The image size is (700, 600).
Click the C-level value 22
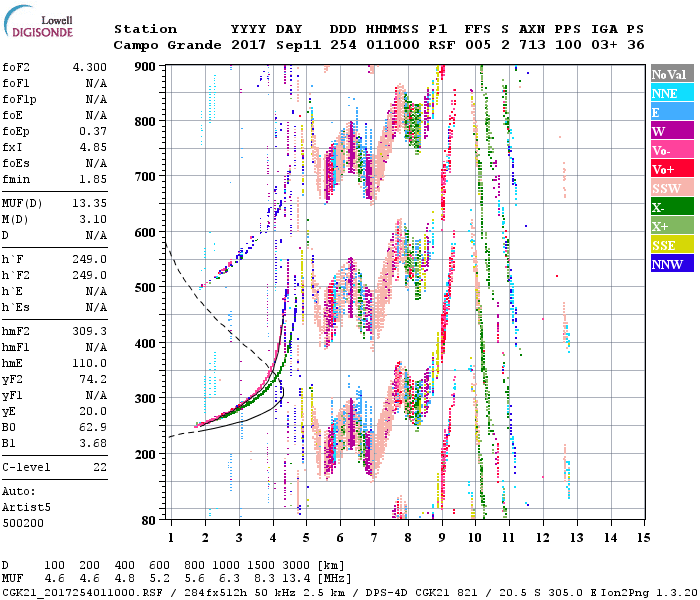[100, 467]
